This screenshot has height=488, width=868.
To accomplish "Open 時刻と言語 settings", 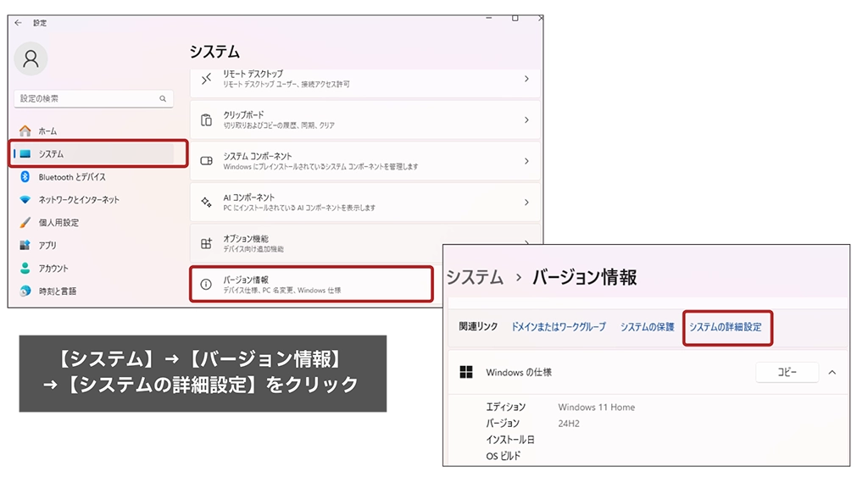I will tap(57, 291).
